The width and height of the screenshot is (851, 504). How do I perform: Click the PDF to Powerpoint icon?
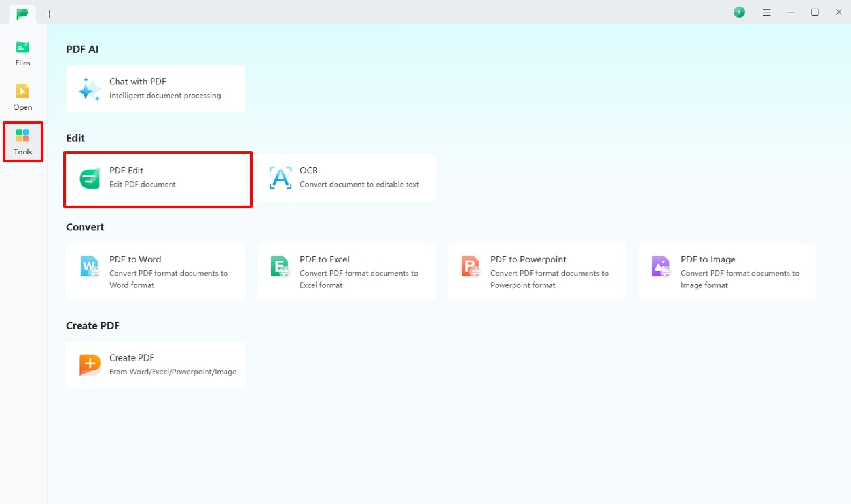pyautogui.click(x=471, y=266)
